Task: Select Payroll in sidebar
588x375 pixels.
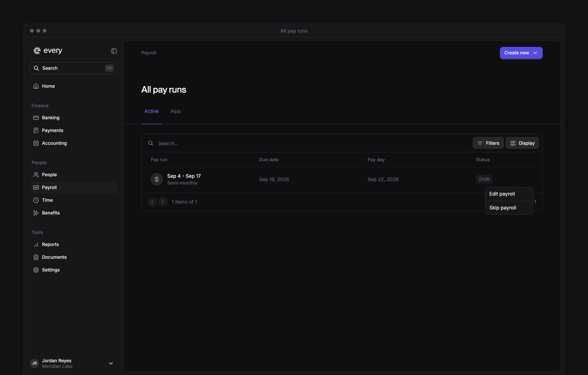Action: (73, 187)
